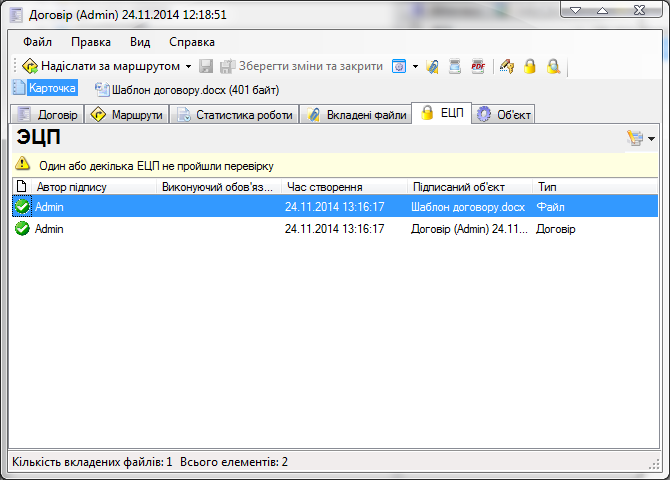Image resolution: width=670 pixels, height=480 pixels.
Task: Click the floppy disk save icon
Action: [206, 66]
